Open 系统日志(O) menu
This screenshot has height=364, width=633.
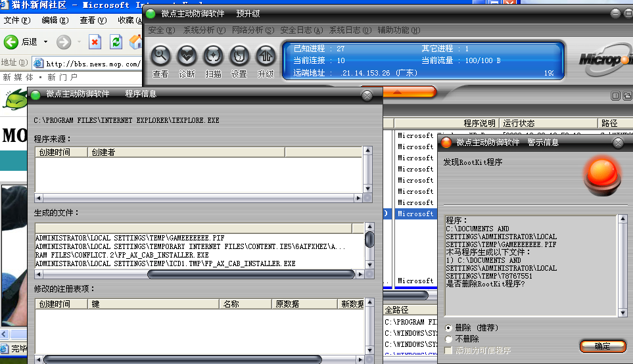pyautogui.click(x=350, y=30)
